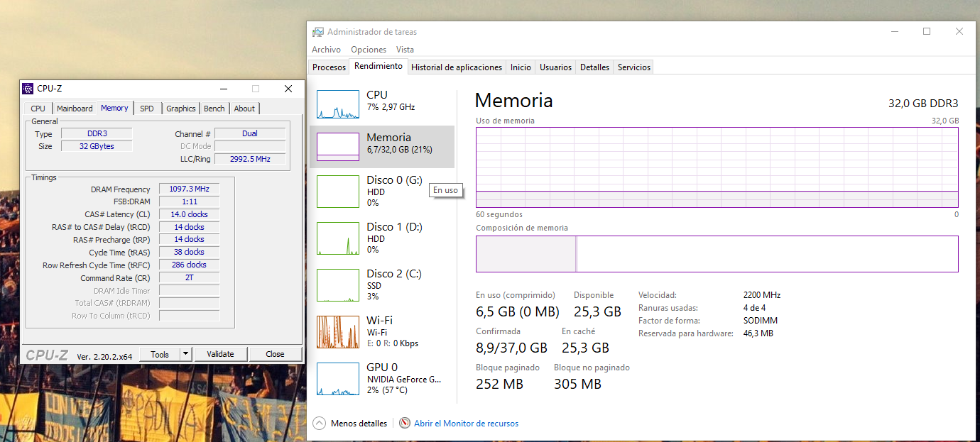
Task: Open Disco 0 (G:) performance graph
Action: click(x=338, y=192)
